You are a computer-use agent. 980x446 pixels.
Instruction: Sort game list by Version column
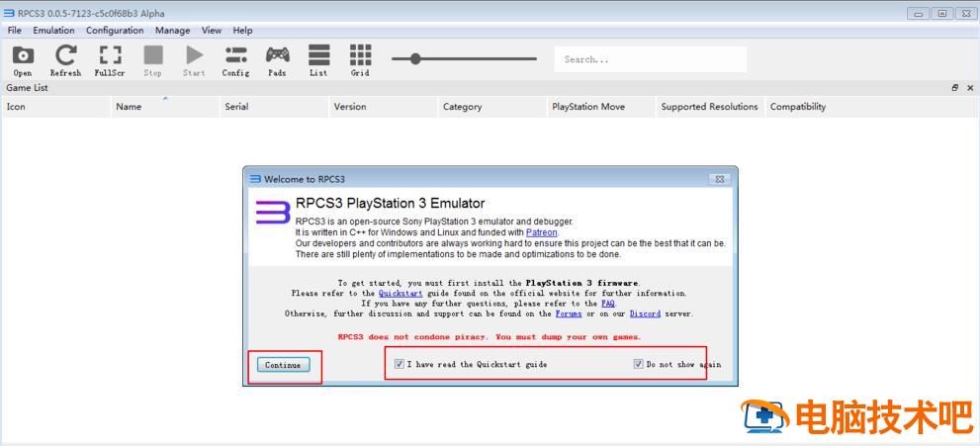point(384,107)
